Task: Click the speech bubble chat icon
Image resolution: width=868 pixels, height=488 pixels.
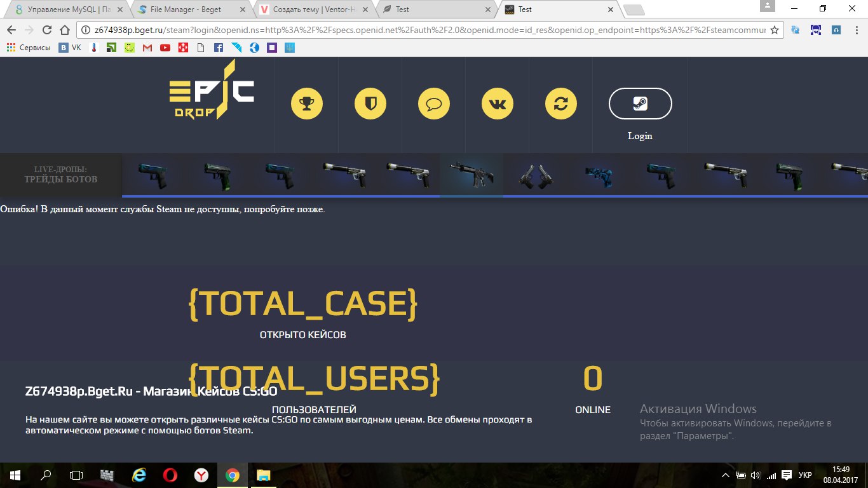Action: tap(434, 104)
